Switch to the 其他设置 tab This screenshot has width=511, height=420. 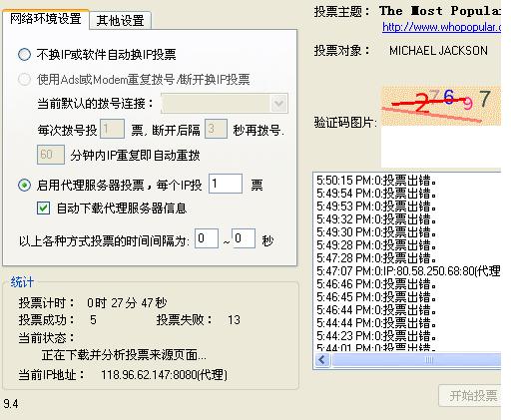(121, 20)
